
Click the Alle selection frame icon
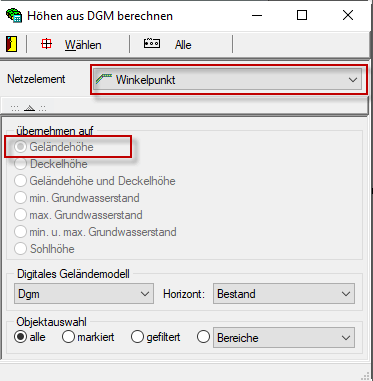[152, 43]
